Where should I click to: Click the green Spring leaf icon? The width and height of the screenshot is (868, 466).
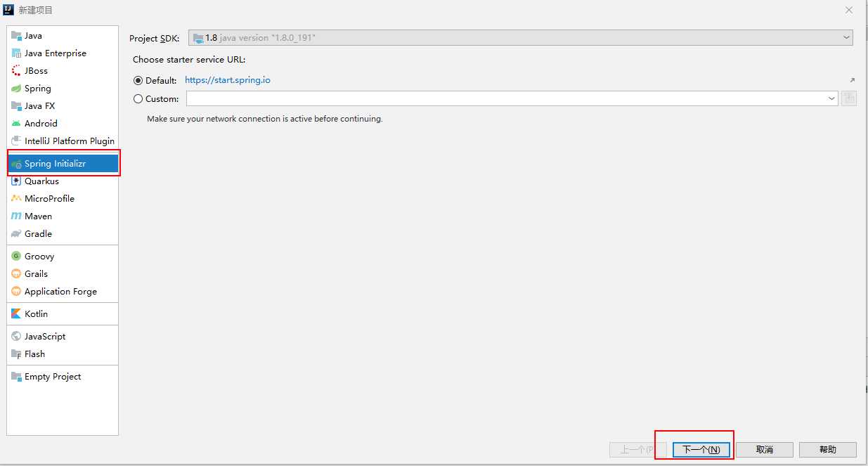(17, 89)
